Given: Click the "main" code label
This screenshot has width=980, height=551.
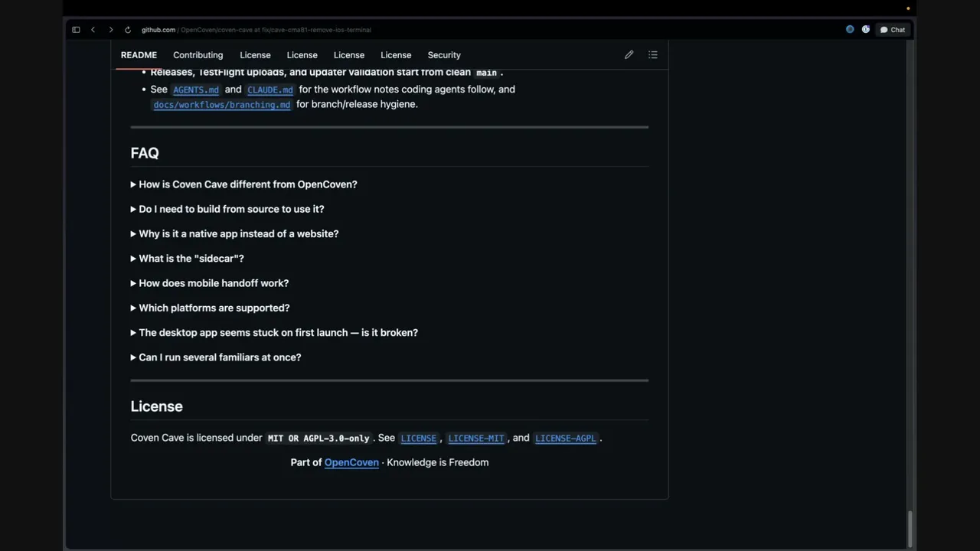Looking at the screenshot, I should (x=486, y=73).
